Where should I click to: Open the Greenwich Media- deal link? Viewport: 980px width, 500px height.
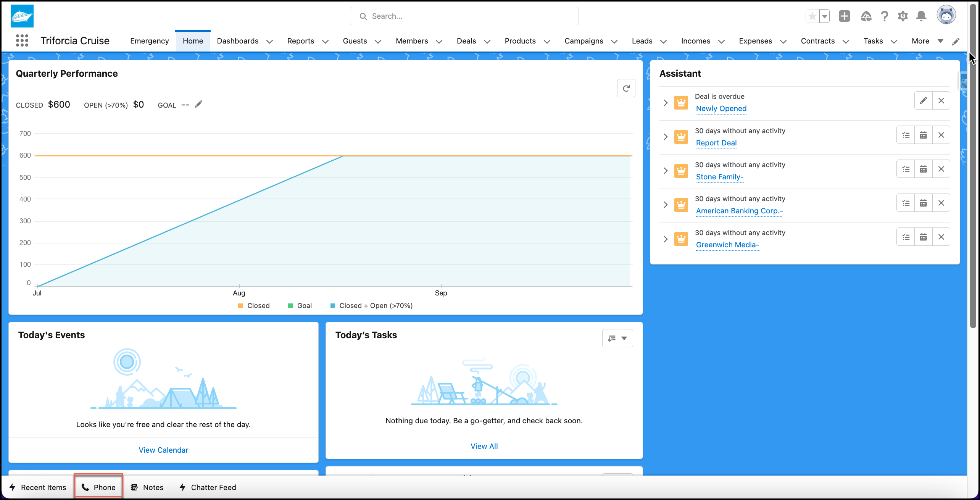(x=727, y=245)
